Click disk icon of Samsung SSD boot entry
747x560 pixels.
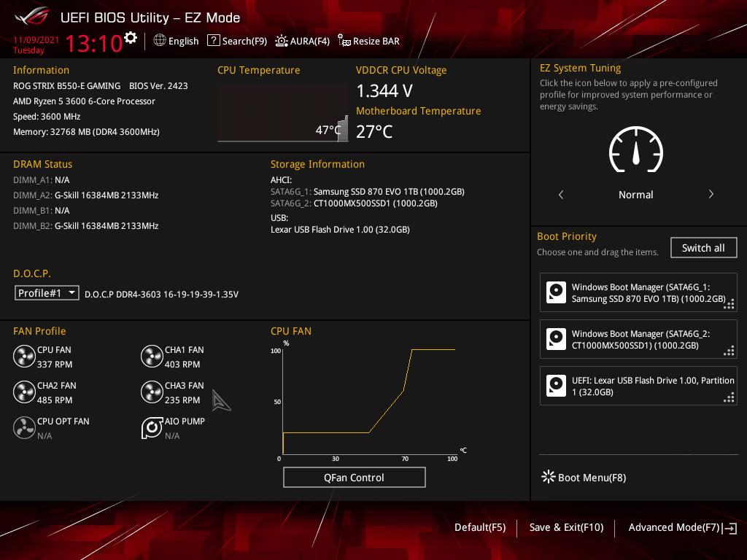pos(556,292)
